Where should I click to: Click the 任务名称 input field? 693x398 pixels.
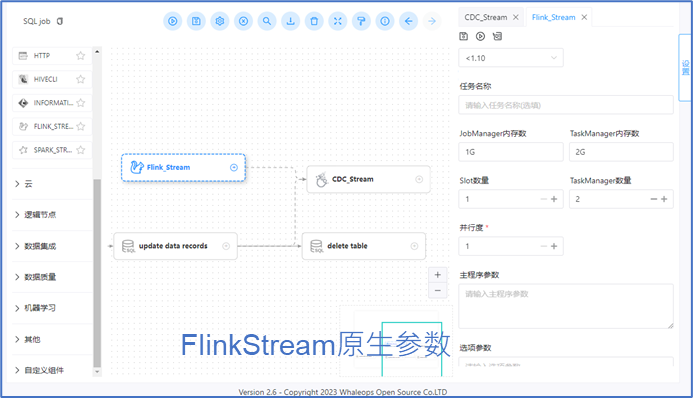pos(566,105)
